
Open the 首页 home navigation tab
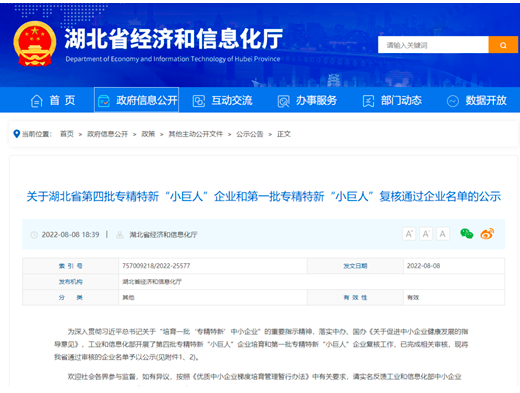click(x=53, y=100)
